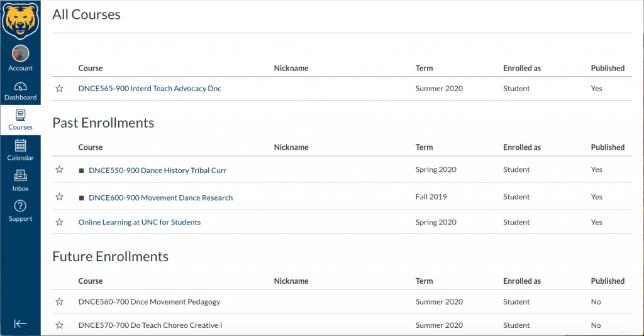
Task: Click the Past Enrollments heading
Action: tap(104, 123)
